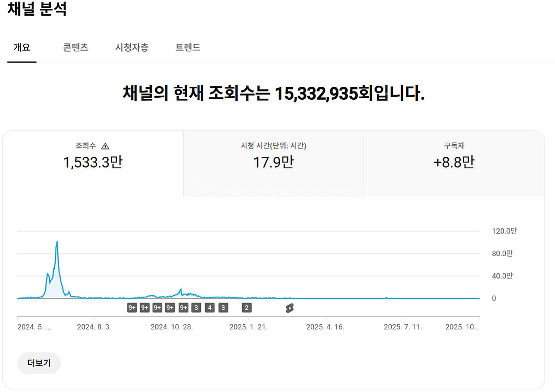Switch to the 시청자층 tab
This screenshot has width=555, height=392.
[x=132, y=48]
